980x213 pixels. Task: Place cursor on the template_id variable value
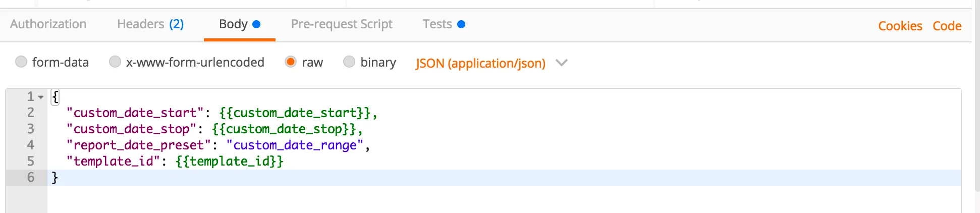pyautogui.click(x=230, y=161)
